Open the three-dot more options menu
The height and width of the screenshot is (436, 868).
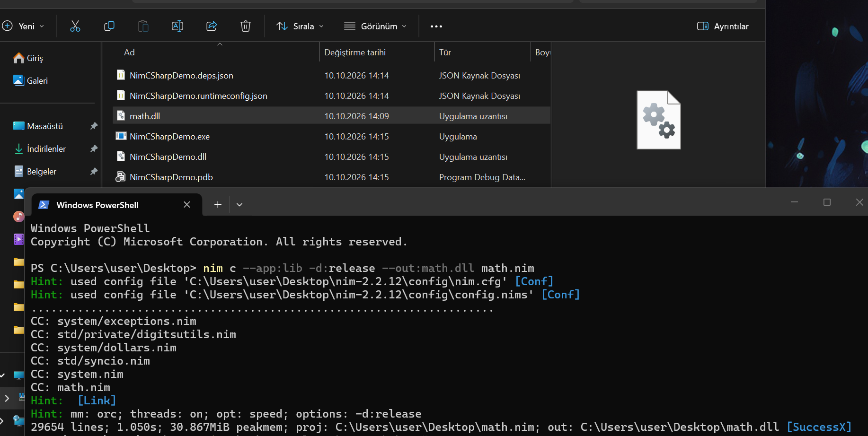(x=436, y=26)
